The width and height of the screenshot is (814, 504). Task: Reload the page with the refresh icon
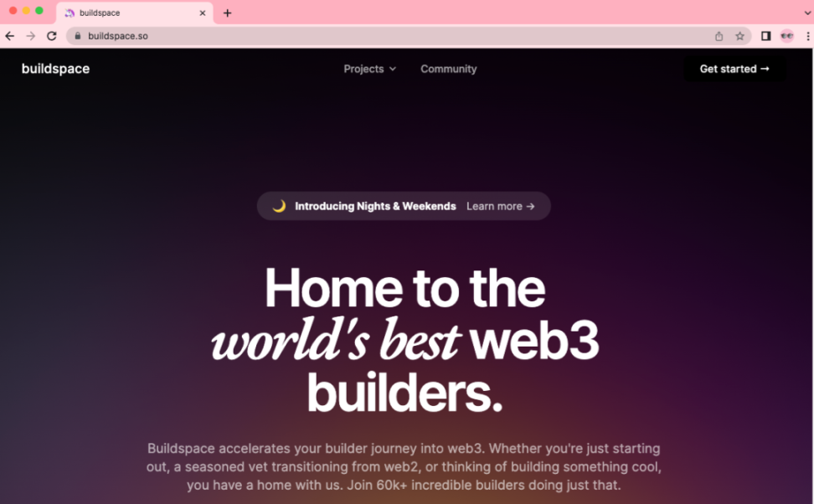[51, 36]
